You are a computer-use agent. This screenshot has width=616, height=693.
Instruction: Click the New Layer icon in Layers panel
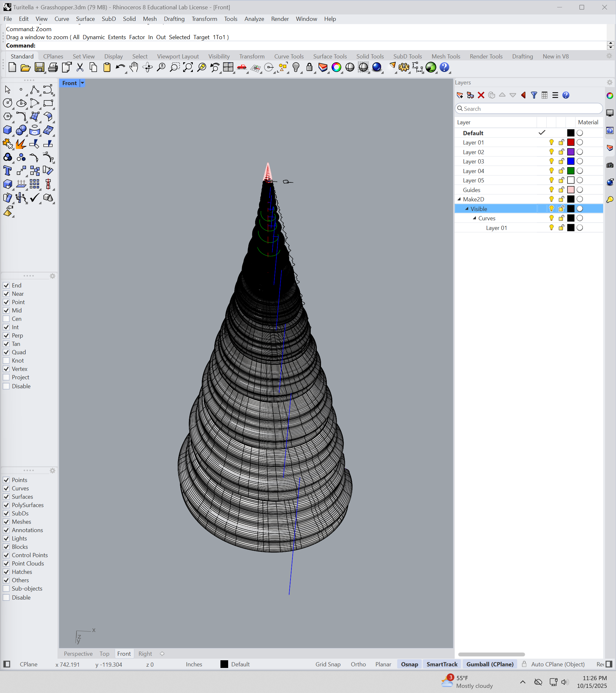click(x=460, y=95)
